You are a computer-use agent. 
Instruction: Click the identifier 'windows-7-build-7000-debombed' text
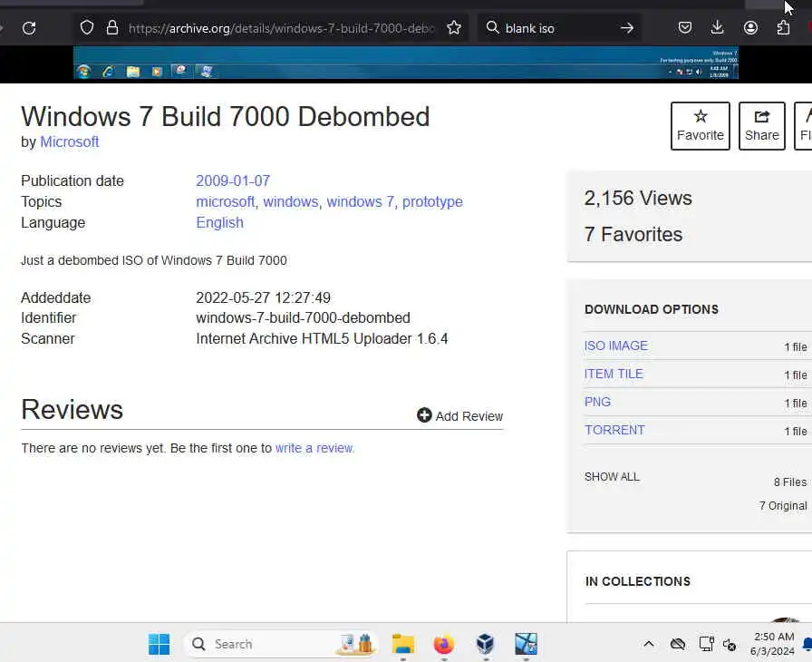tap(303, 317)
